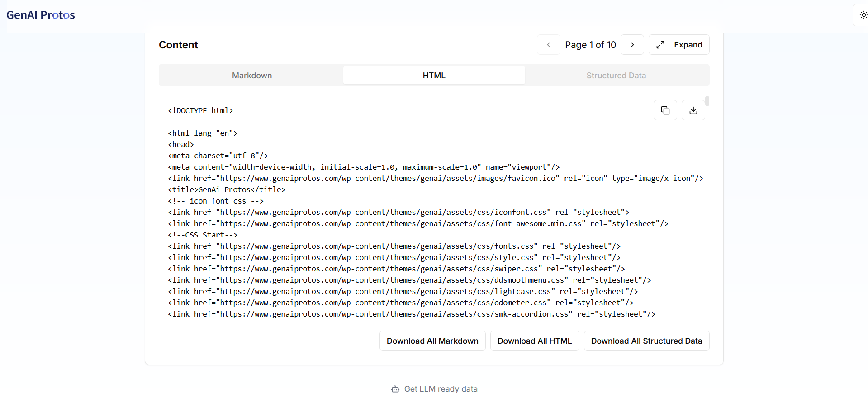Click the odometer.css link line
Viewport: 868px width, 393px height.
click(x=401, y=303)
